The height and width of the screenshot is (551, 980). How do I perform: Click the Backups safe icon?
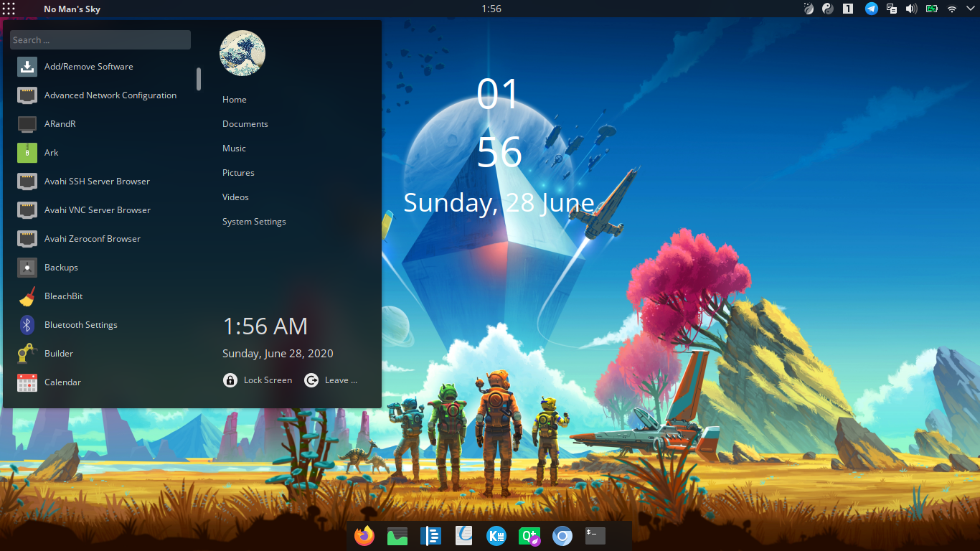pyautogui.click(x=27, y=268)
